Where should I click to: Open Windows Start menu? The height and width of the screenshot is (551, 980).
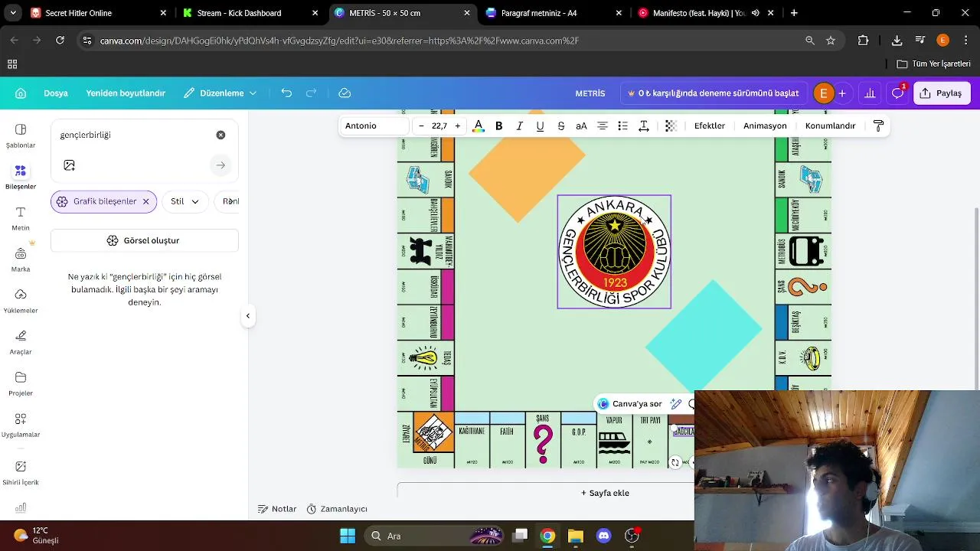tap(347, 536)
